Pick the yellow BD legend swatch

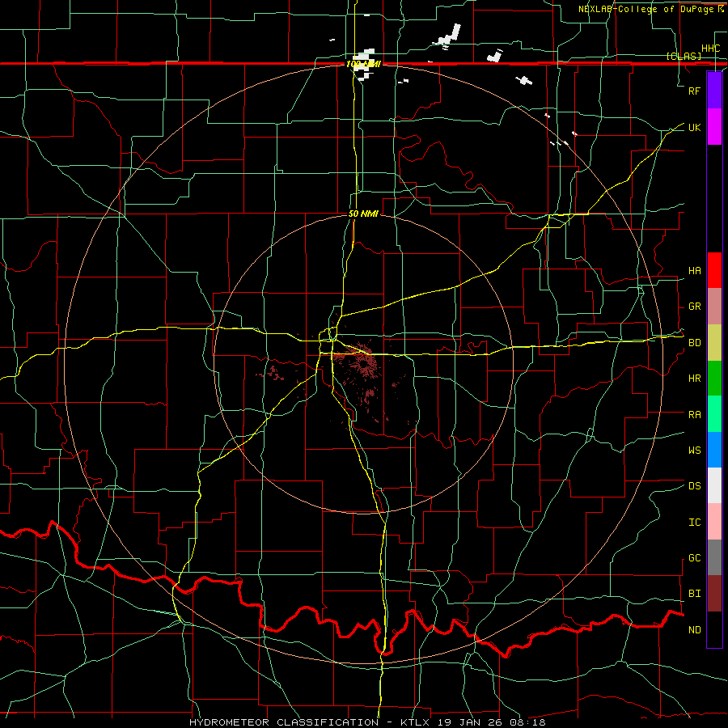click(714, 343)
